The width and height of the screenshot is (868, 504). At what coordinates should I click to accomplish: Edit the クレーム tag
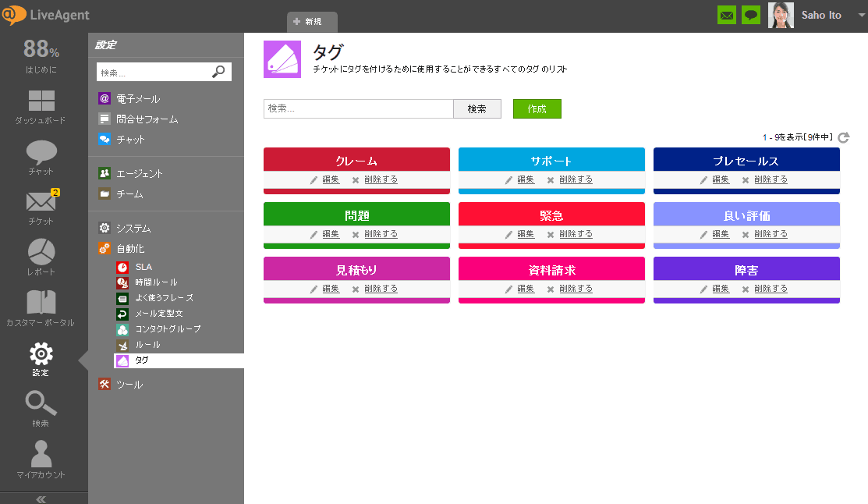pos(331,179)
